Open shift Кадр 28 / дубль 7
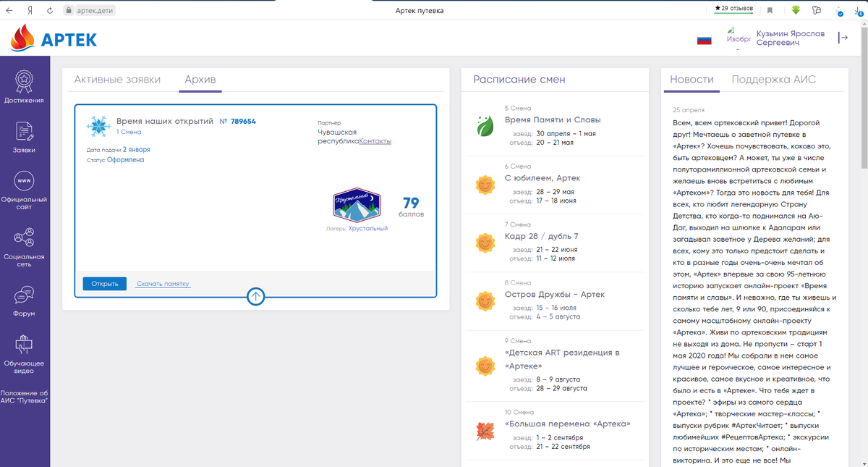The width and height of the screenshot is (868, 467). tap(541, 236)
